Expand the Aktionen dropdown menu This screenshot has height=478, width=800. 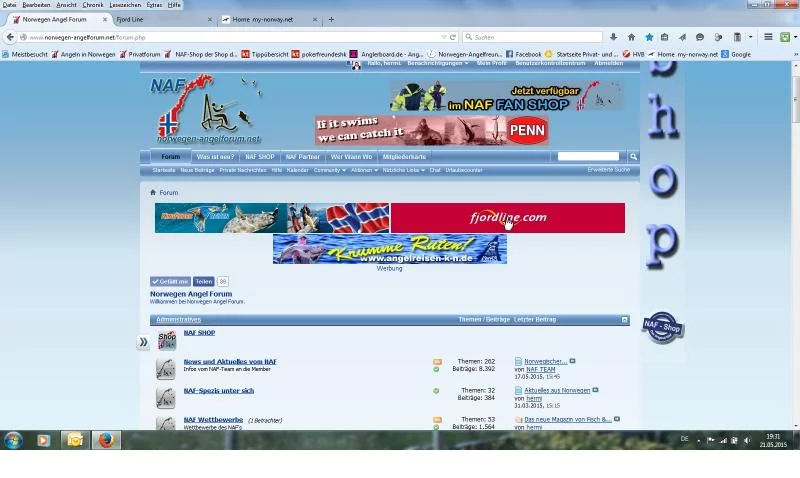pos(364,170)
